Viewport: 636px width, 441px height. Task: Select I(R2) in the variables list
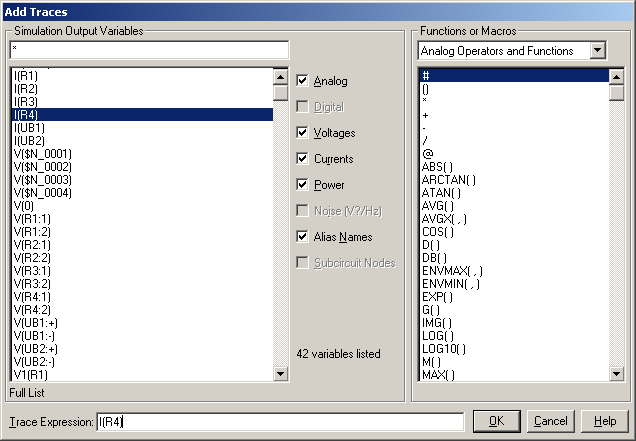143,89
